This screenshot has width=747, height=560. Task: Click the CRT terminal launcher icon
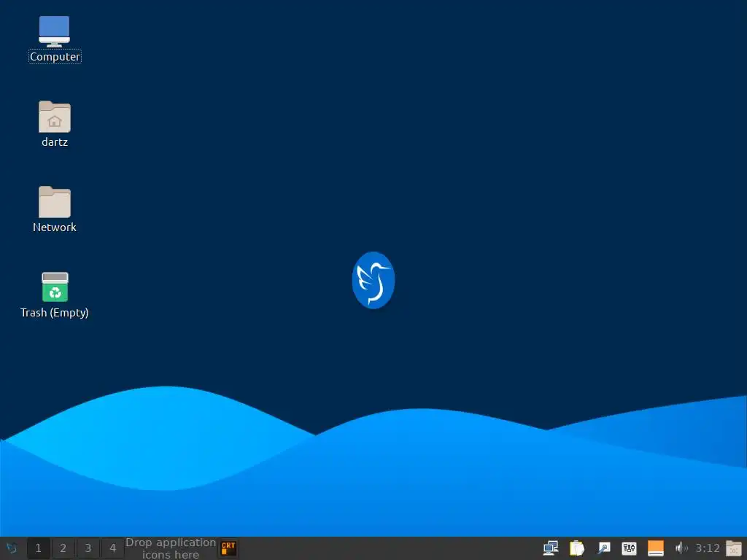pyautogui.click(x=228, y=548)
